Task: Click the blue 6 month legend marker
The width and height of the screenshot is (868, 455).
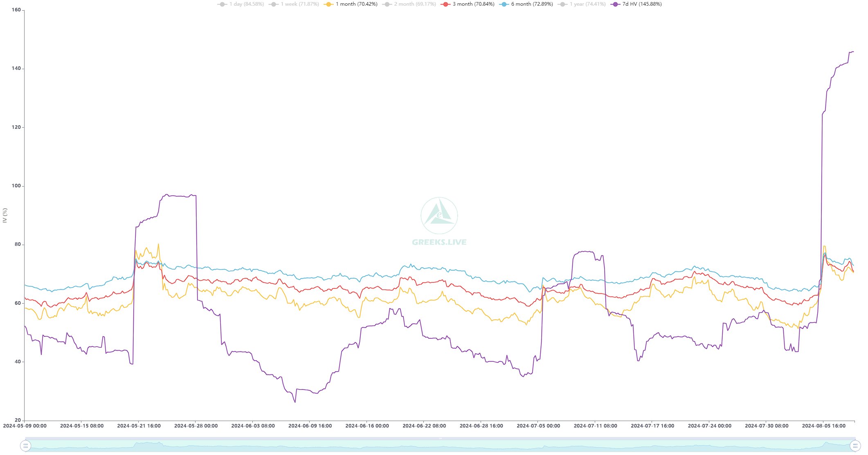Action: pos(503,4)
